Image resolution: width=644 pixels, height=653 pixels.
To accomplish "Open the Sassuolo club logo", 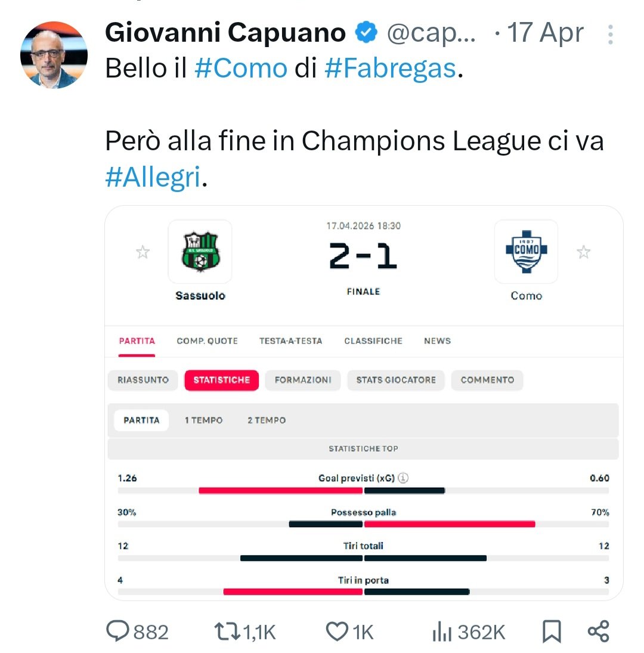I will coord(200,252).
